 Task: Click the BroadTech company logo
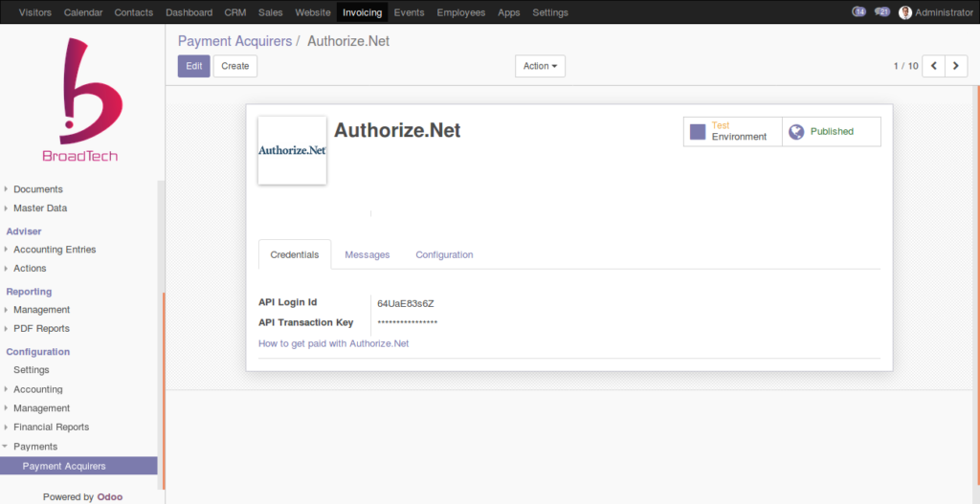tap(79, 100)
